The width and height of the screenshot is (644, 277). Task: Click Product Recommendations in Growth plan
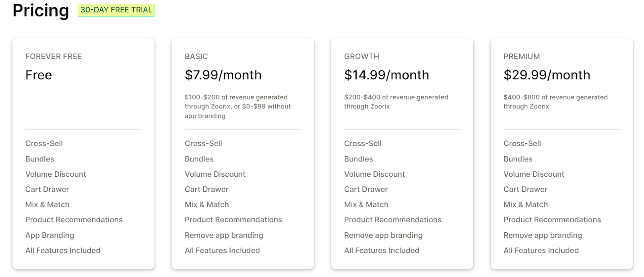coord(392,220)
